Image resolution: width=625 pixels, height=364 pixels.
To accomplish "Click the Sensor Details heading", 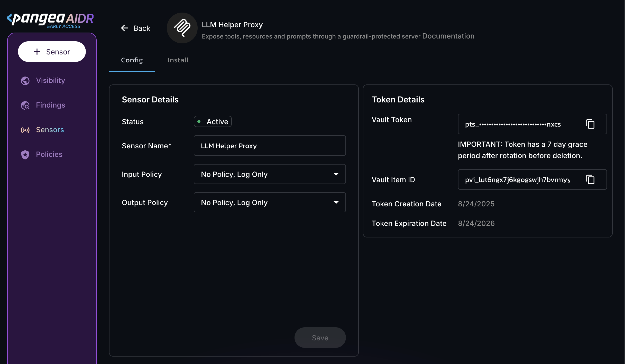I will pyautogui.click(x=150, y=100).
